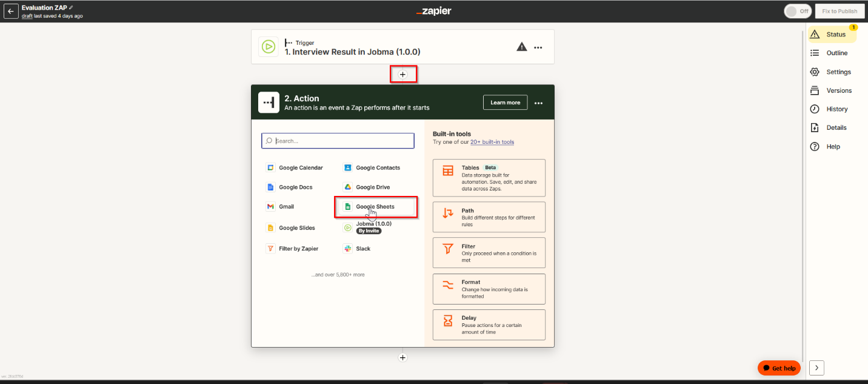
Task: Choose Google Calendar app
Action: [295, 167]
